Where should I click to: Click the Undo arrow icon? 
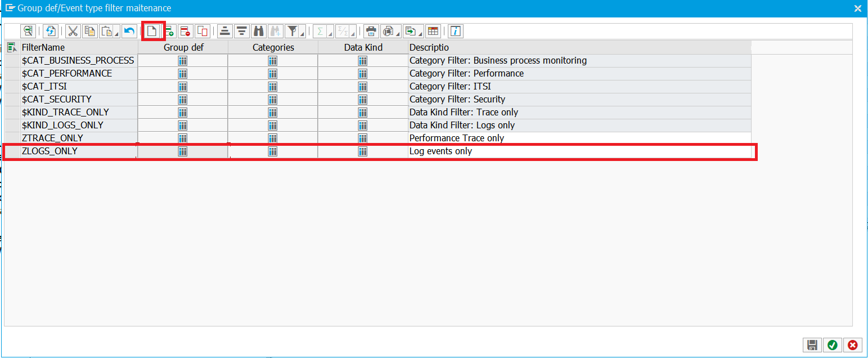pyautogui.click(x=129, y=31)
